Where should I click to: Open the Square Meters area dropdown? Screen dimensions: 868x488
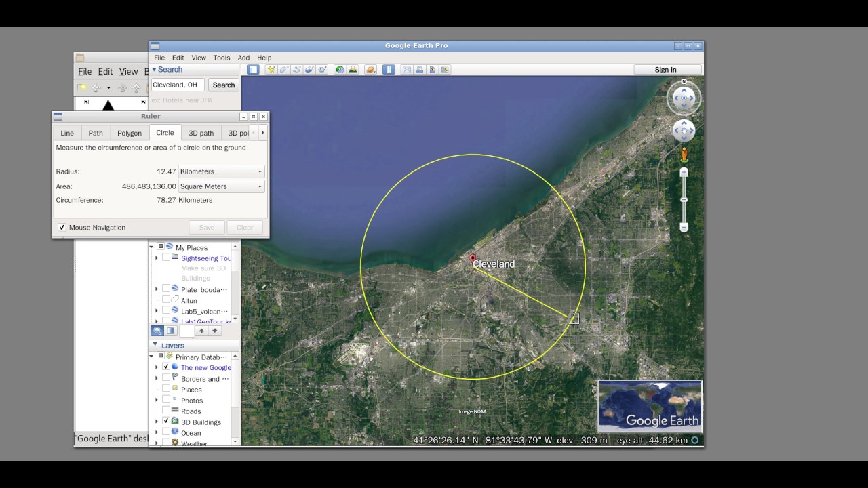pyautogui.click(x=221, y=186)
